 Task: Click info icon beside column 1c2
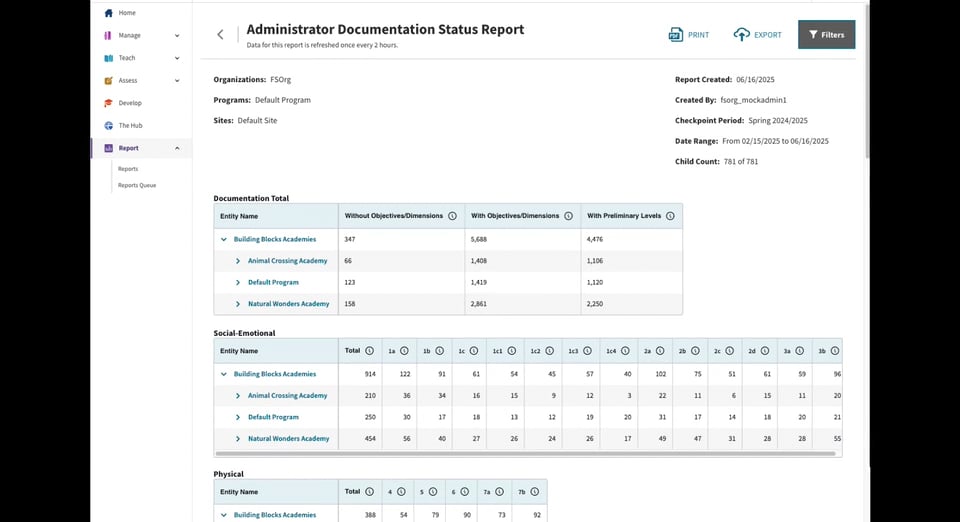tap(550, 351)
